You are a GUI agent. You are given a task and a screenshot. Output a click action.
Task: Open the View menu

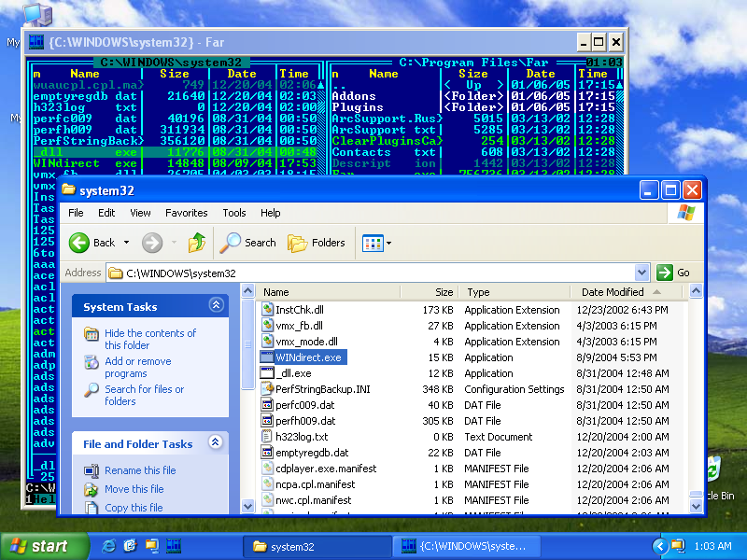140,213
